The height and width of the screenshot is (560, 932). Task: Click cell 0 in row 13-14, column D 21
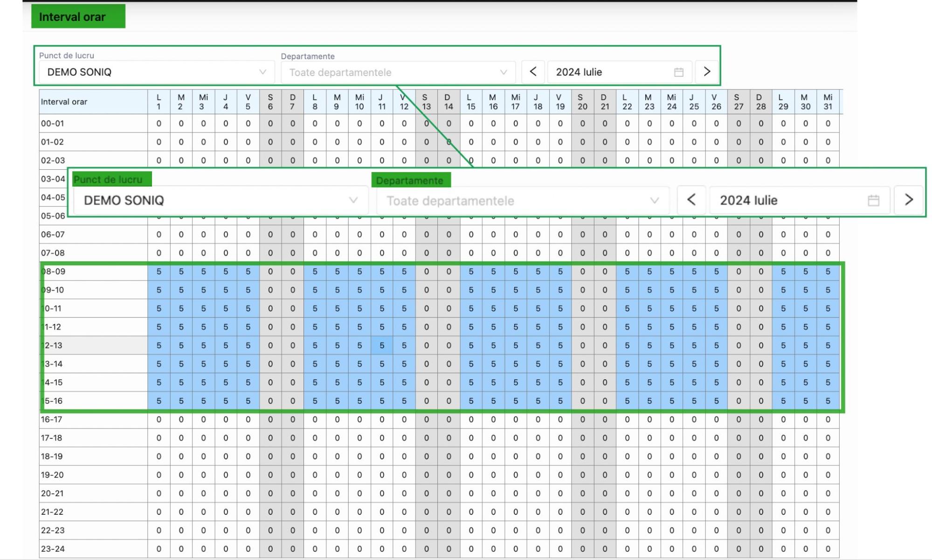[605, 364]
